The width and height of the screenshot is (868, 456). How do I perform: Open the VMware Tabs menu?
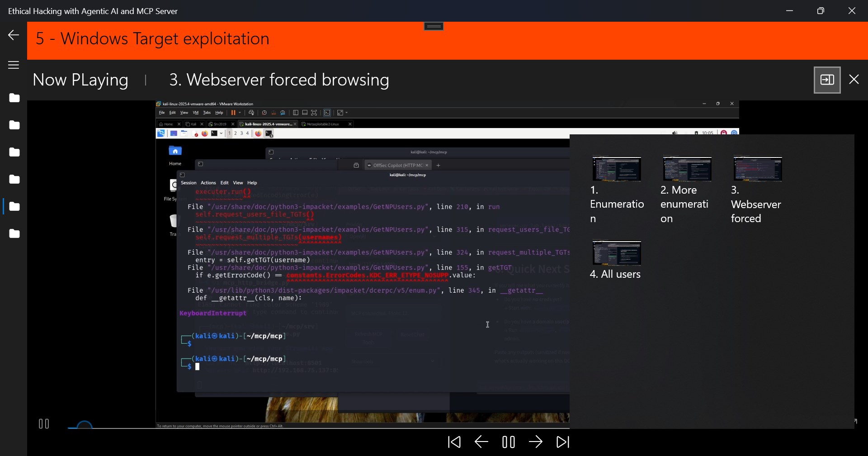click(207, 113)
